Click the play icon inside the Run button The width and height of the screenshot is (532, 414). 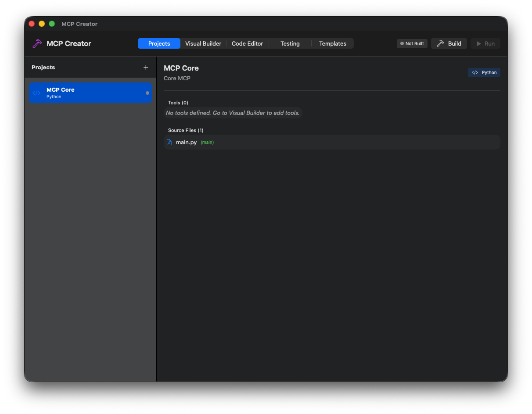479,43
